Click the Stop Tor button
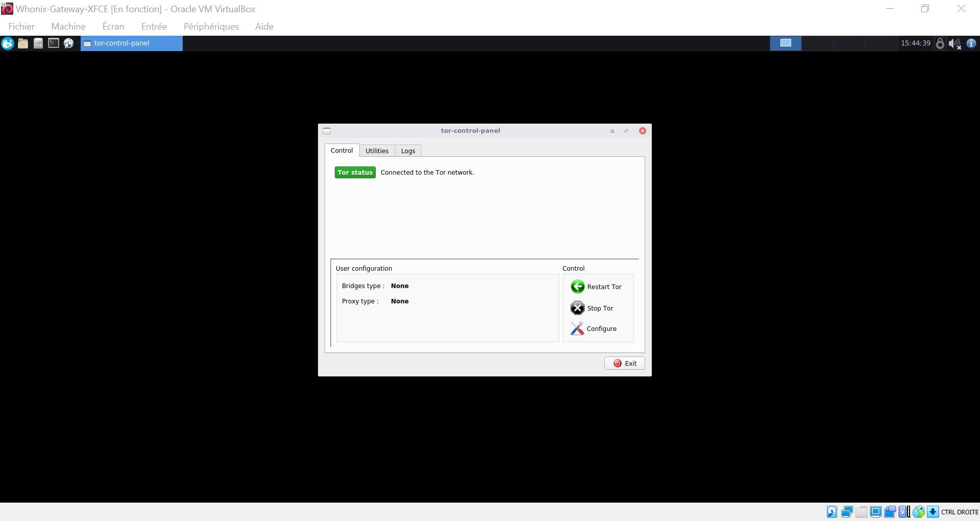Image resolution: width=980 pixels, height=521 pixels. click(x=592, y=308)
